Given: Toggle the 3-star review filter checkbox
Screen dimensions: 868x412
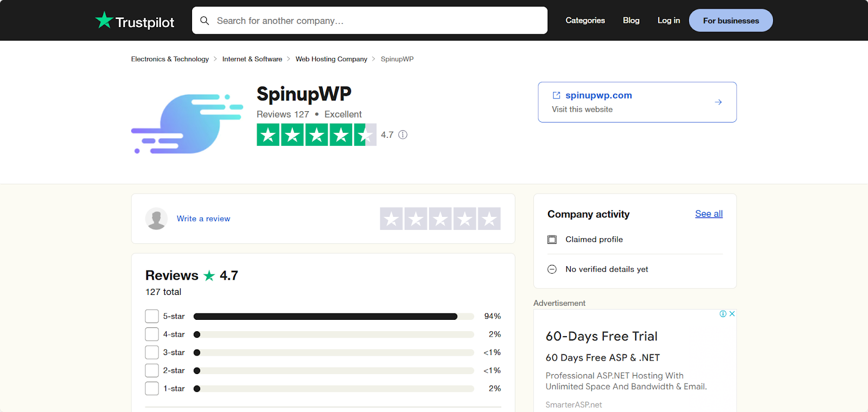Looking at the screenshot, I should pos(152,352).
